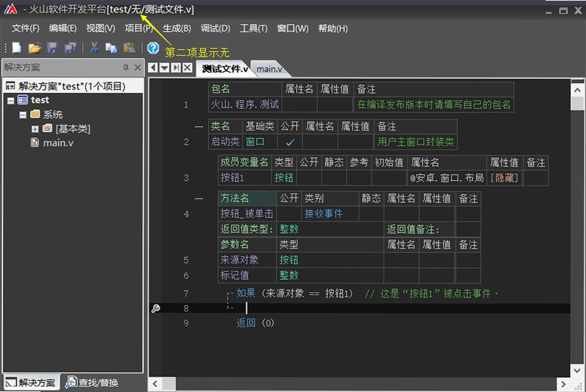
Task: Collapse the test project node
Action: tap(11, 100)
